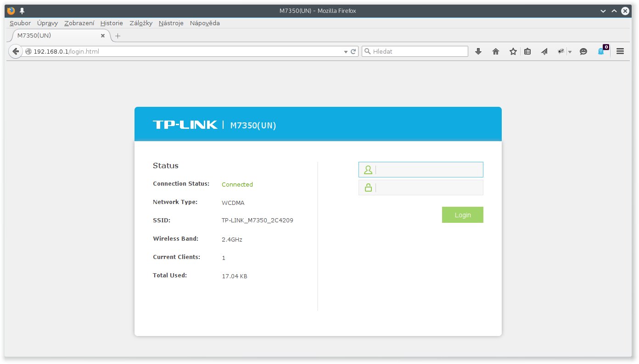Click the globe site identity icon

28,52
